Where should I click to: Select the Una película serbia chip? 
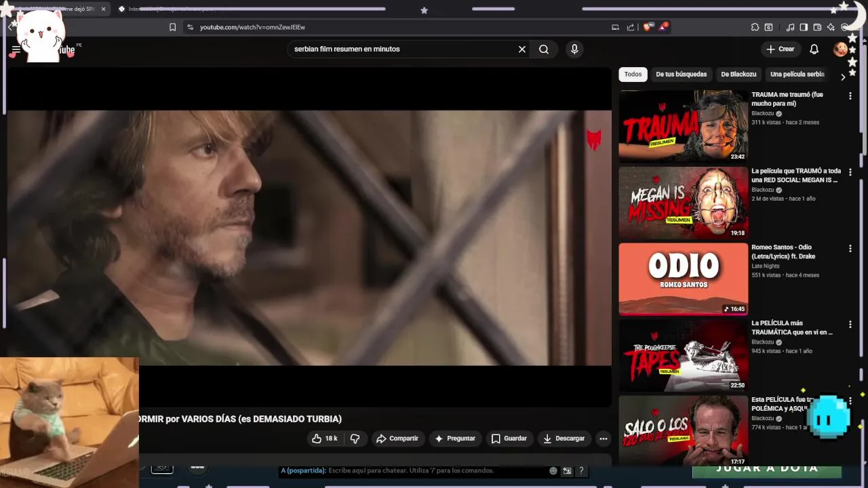(797, 75)
